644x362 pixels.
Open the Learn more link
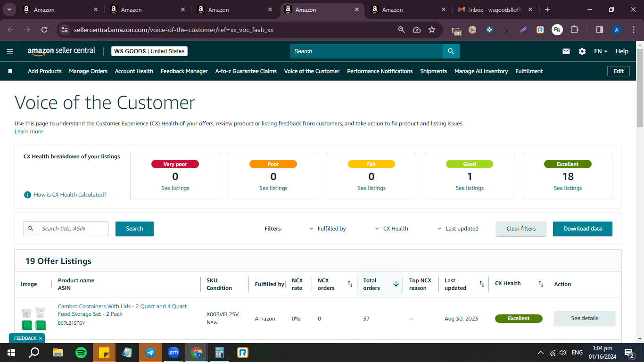tap(29, 132)
